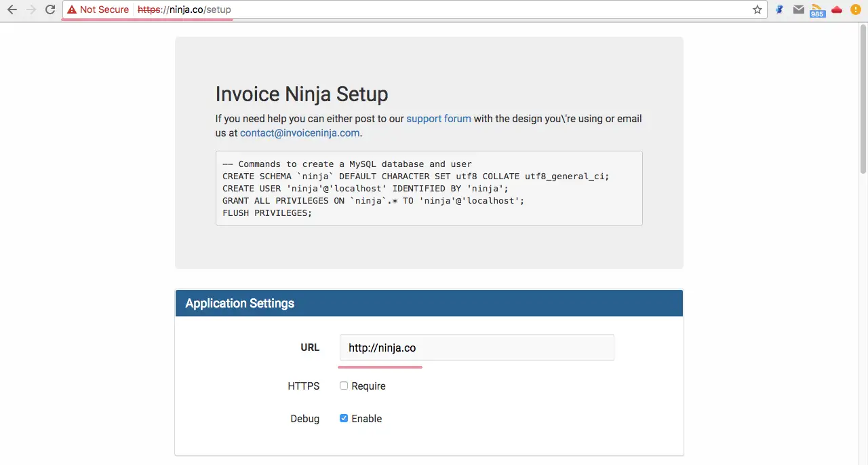Click the 'CREATE USER' command line
Image resolution: width=868 pixels, height=465 pixels.
[x=365, y=188]
